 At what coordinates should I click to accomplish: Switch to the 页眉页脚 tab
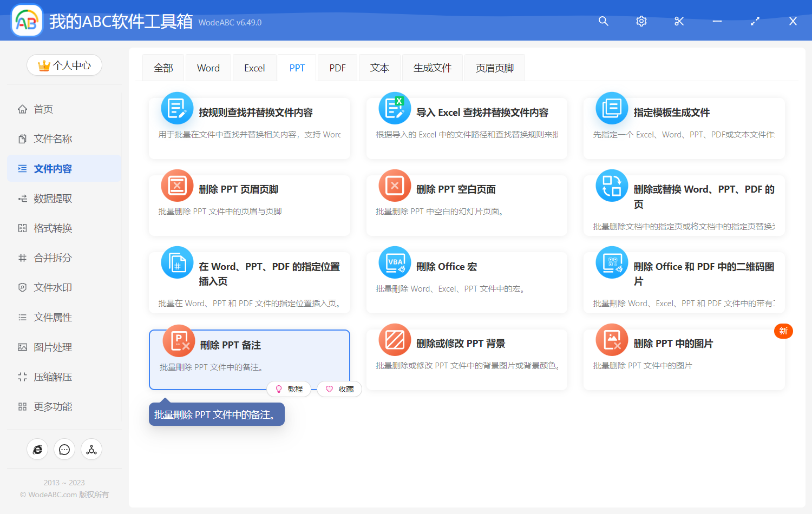pyautogui.click(x=494, y=67)
